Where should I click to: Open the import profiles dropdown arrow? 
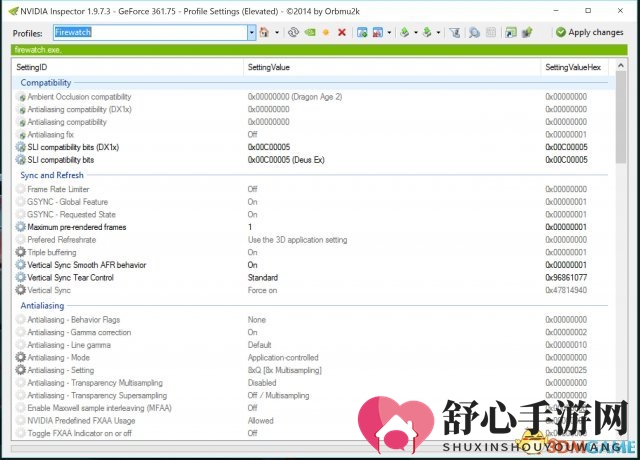coord(438,32)
